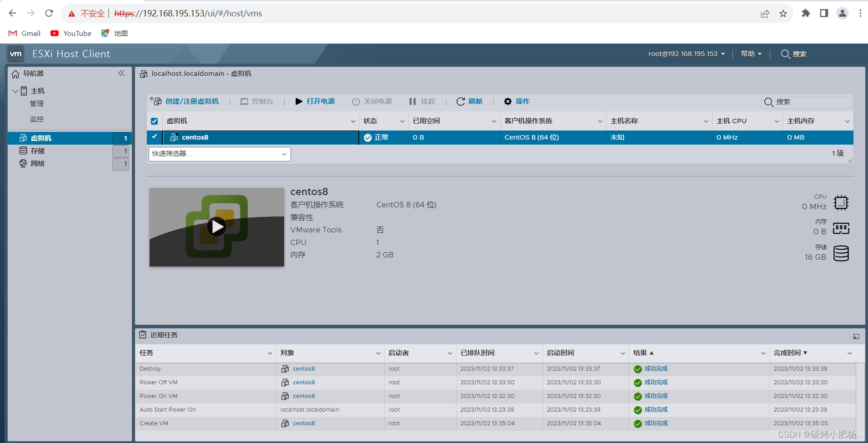Open the 状态 column dropdown arrow
This screenshot has width=868, height=443.
tap(402, 121)
